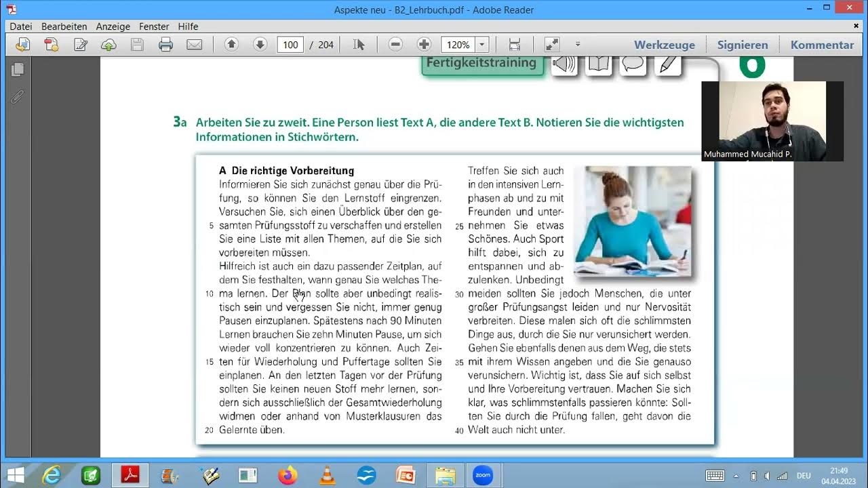This screenshot has height=488, width=868.
Task: Click the volume speaker tray icon
Action: pos(766,476)
